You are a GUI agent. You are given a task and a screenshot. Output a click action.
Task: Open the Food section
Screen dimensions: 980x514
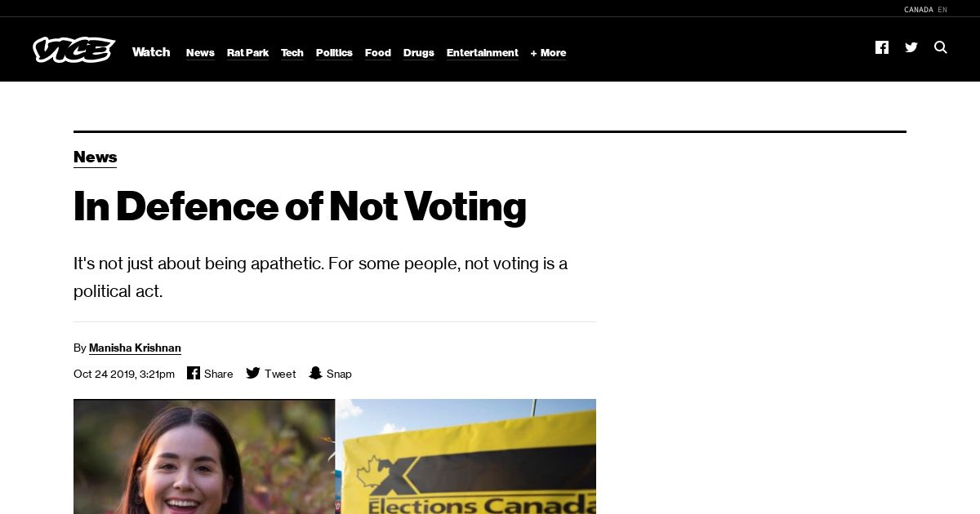point(378,53)
